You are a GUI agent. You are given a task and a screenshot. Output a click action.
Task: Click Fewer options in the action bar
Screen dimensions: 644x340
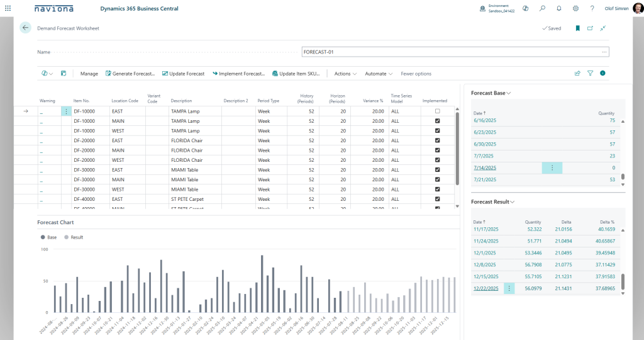coord(416,74)
